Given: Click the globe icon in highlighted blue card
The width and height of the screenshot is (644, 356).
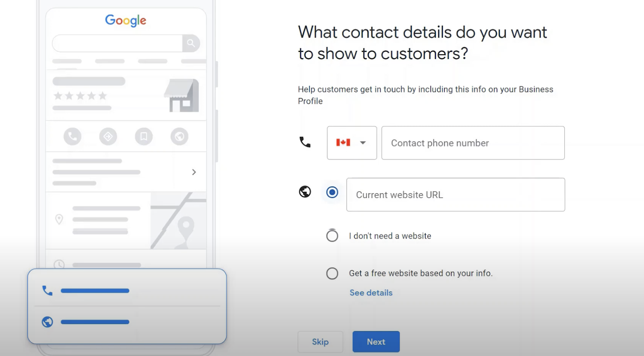Looking at the screenshot, I should click(x=47, y=322).
